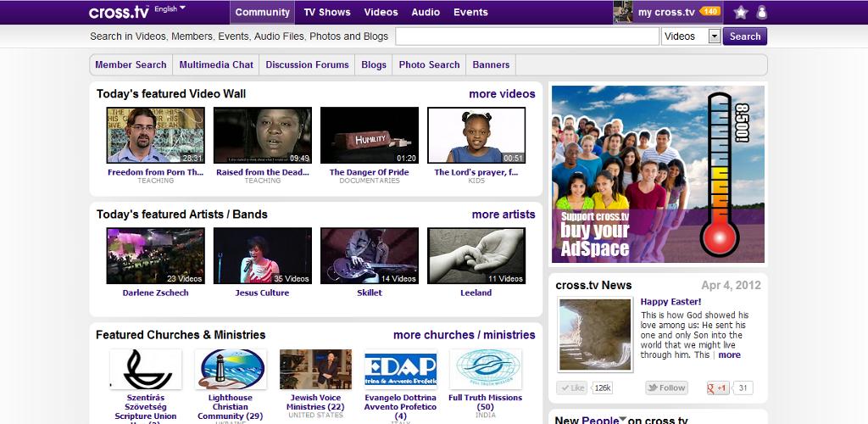
Task: Click the Facebook Like button
Action: click(571, 388)
